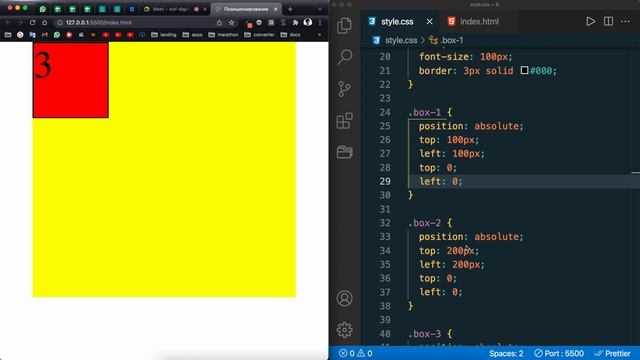Screen dimensions: 640x360
Task: Open the apps bookmarks folder
Action: point(192,35)
